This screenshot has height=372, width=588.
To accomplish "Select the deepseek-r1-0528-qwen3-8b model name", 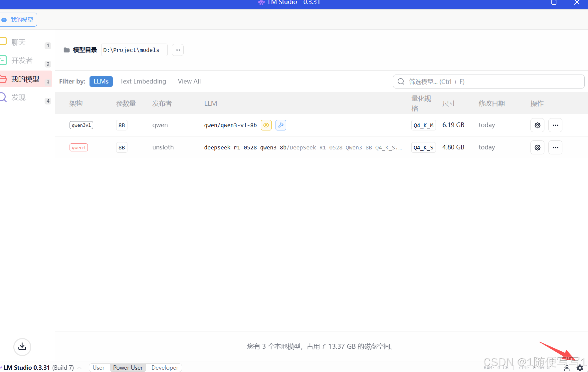I will point(245,147).
